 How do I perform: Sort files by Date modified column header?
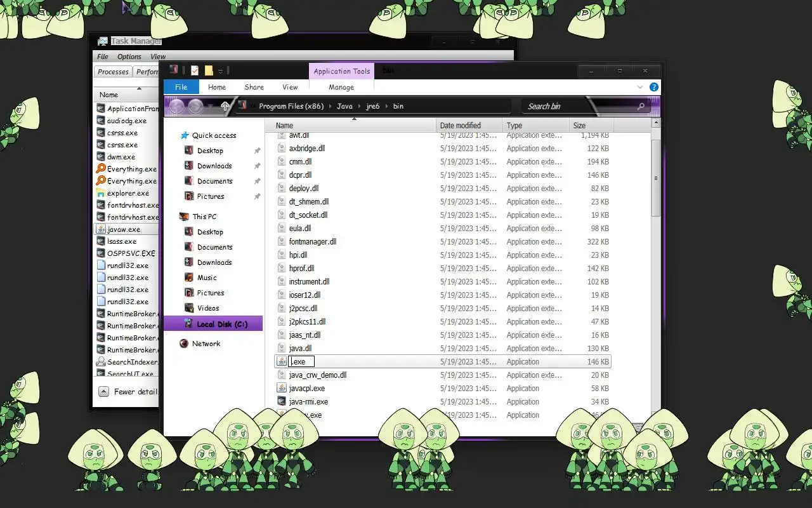pyautogui.click(x=469, y=125)
